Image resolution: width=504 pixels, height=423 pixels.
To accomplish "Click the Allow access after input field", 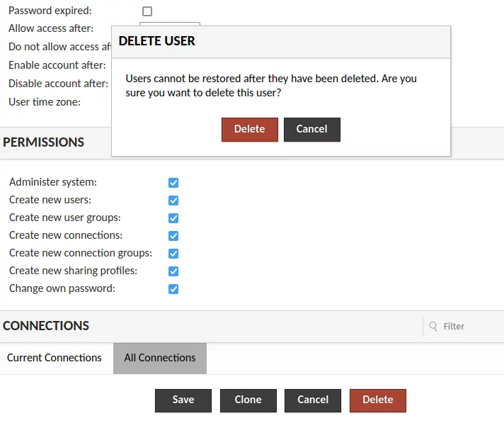I will pos(170,24).
